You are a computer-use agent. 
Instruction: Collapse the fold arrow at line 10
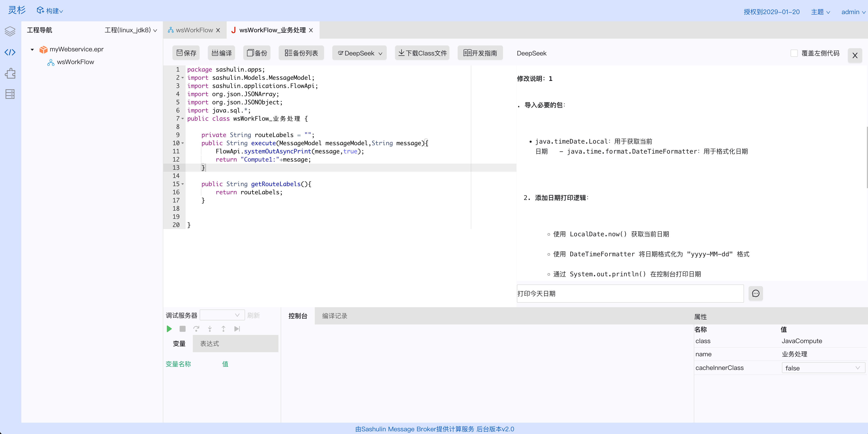click(x=183, y=143)
